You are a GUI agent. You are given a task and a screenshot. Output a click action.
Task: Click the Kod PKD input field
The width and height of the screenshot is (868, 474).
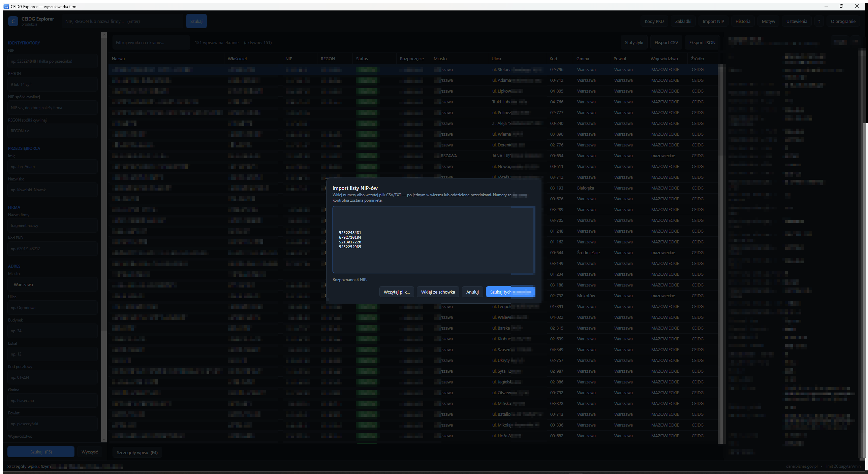pos(53,248)
